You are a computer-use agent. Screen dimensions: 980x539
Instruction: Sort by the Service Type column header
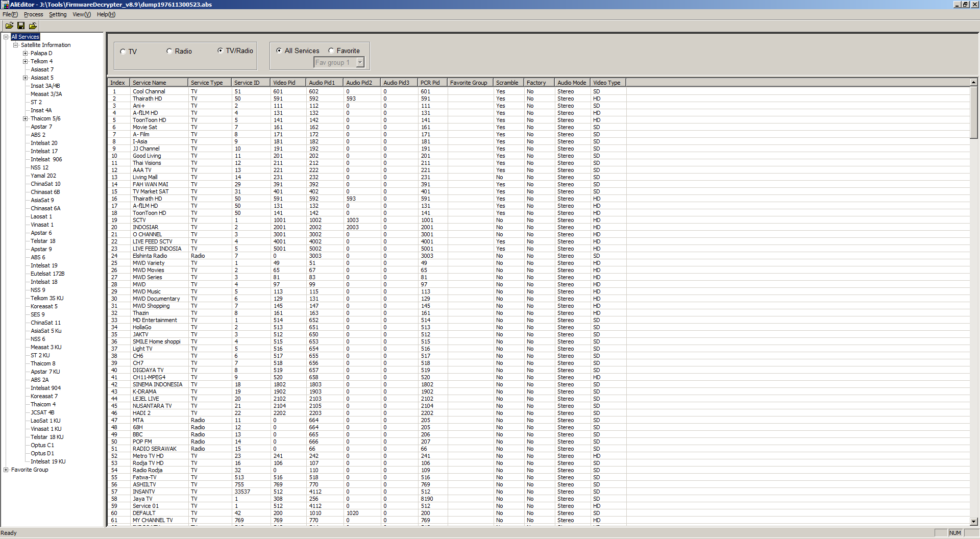point(210,83)
